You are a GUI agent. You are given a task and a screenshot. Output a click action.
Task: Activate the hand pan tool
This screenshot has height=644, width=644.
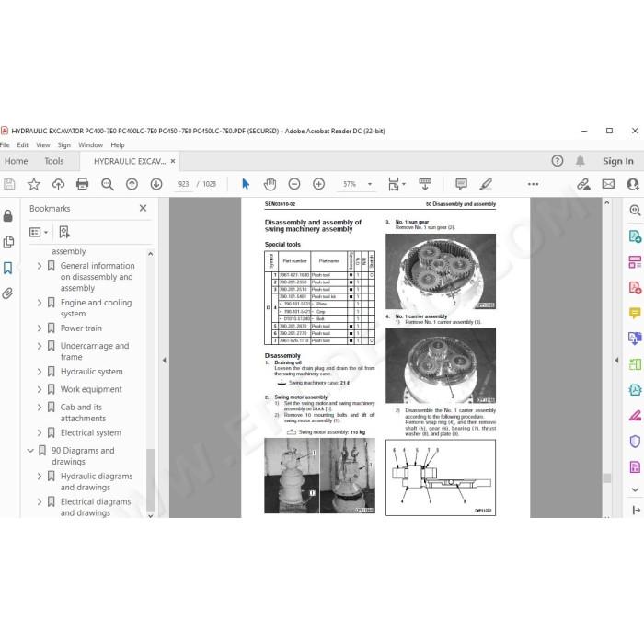270,184
